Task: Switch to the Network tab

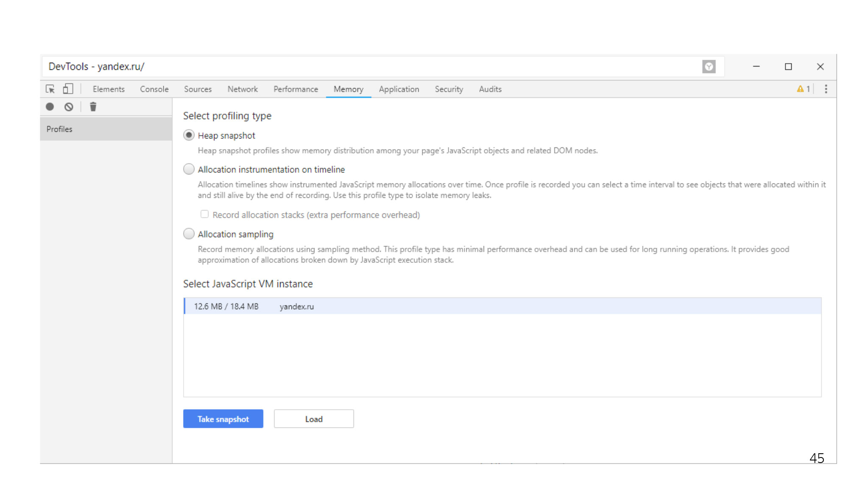Action: click(x=242, y=89)
